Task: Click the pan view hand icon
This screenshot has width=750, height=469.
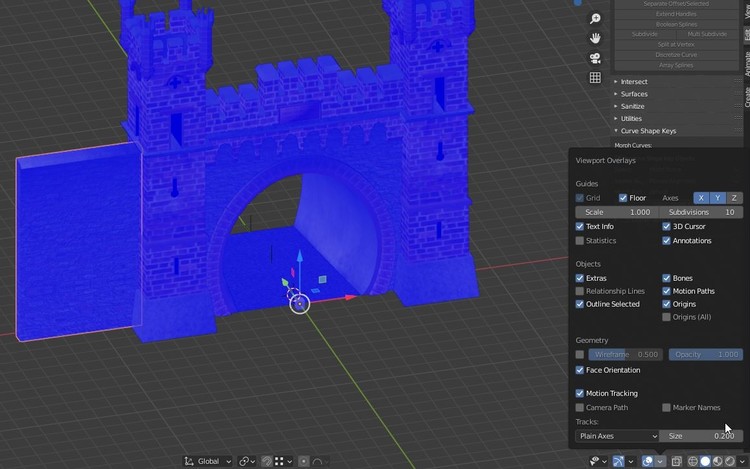Action: pos(595,38)
